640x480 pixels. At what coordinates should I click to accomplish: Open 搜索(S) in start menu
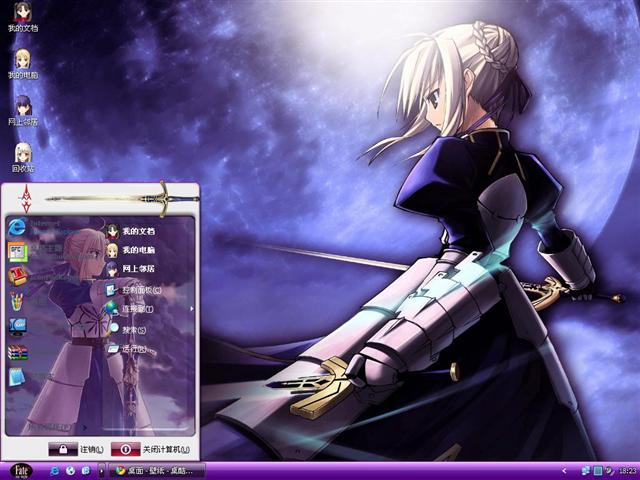pos(126,329)
